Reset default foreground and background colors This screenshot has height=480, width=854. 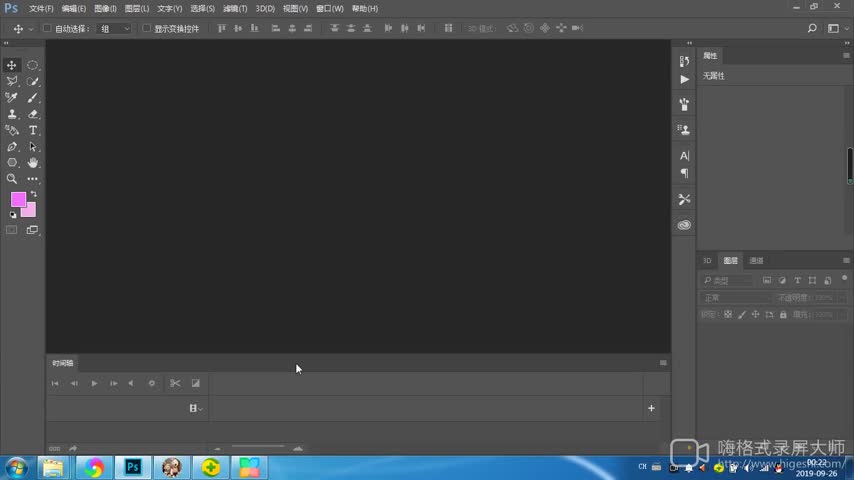(13, 215)
